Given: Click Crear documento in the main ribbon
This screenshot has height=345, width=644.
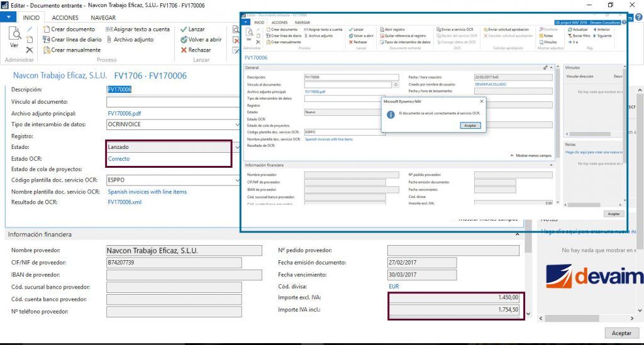Looking at the screenshot, I should tap(69, 29).
